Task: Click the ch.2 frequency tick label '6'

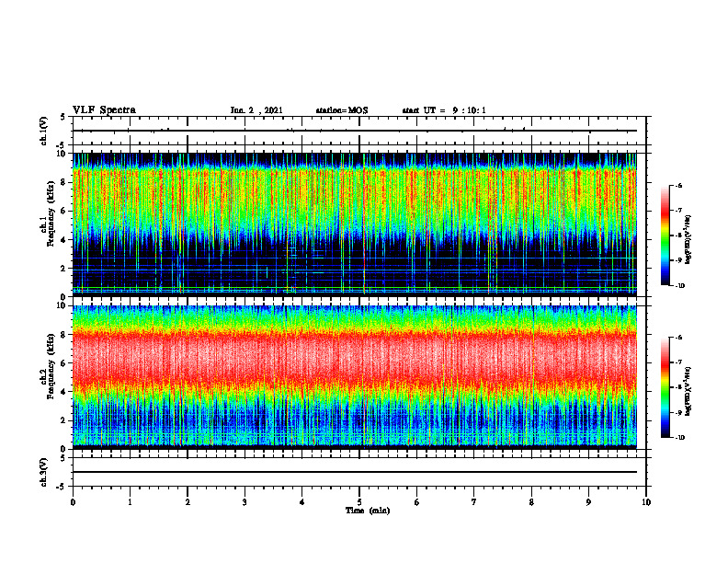Action: (64, 363)
